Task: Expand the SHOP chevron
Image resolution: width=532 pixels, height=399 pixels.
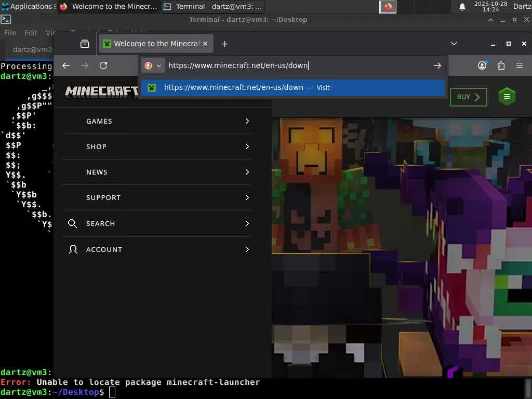Action: tap(247, 147)
